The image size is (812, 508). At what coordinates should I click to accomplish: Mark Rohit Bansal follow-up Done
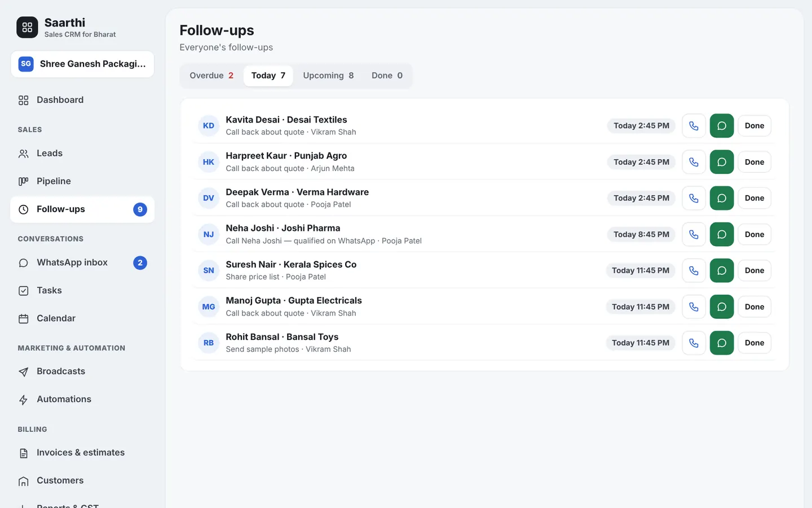pyautogui.click(x=754, y=343)
